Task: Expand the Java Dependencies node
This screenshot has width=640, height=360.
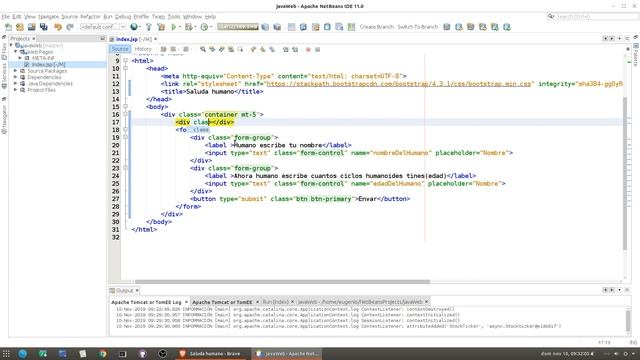Action: tap(16, 83)
